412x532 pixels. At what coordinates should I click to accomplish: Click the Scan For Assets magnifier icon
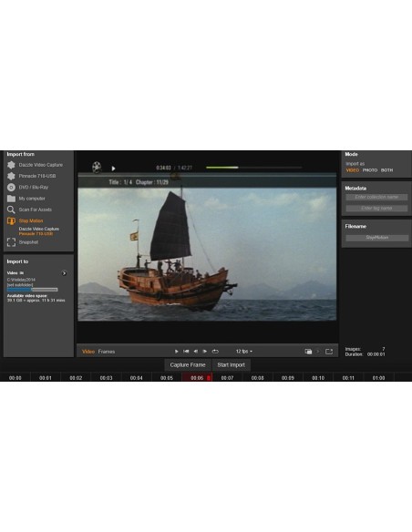click(11, 210)
